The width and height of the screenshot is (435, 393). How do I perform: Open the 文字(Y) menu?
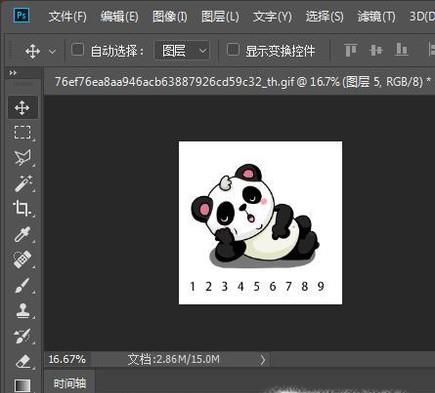pyautogui.click(x=272, y=16)
